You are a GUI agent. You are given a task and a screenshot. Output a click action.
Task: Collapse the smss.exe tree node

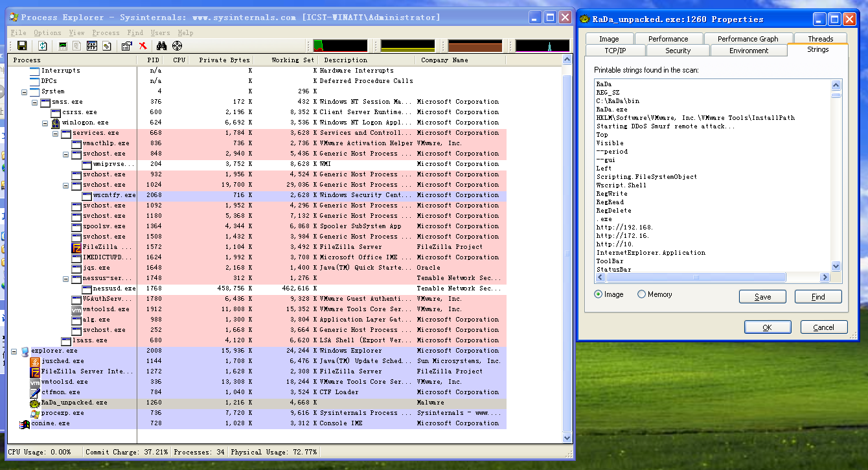tap(35, 102)
